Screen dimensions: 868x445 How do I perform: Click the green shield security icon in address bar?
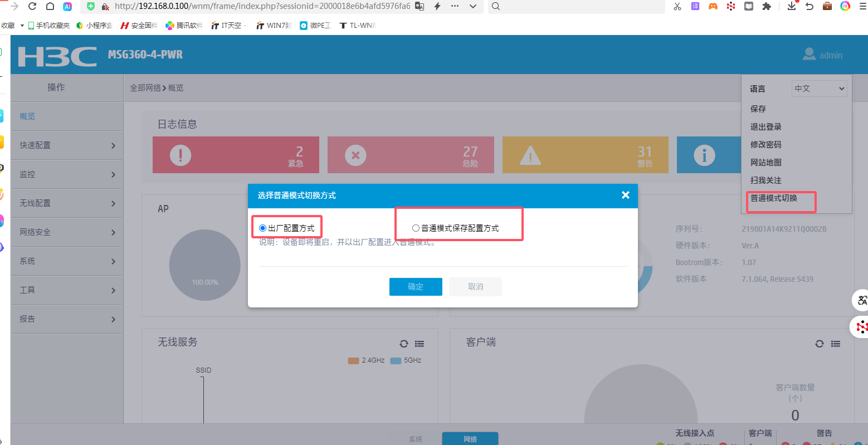click(91, 6)
